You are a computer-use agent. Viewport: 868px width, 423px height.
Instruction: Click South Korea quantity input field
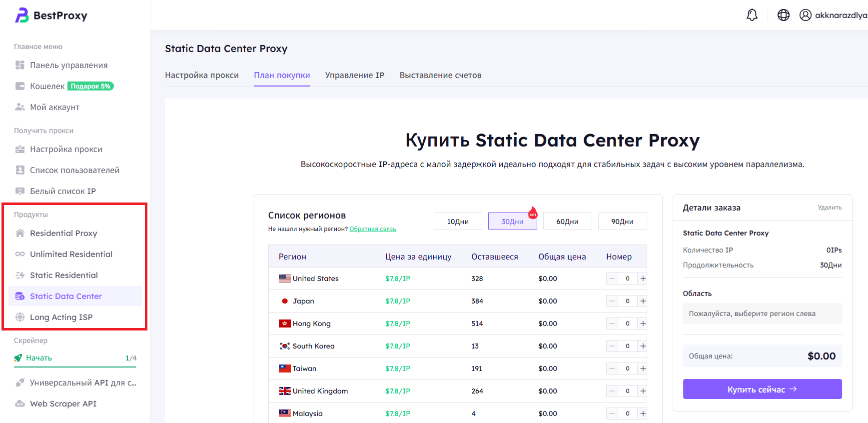click(x=627, y=346)
